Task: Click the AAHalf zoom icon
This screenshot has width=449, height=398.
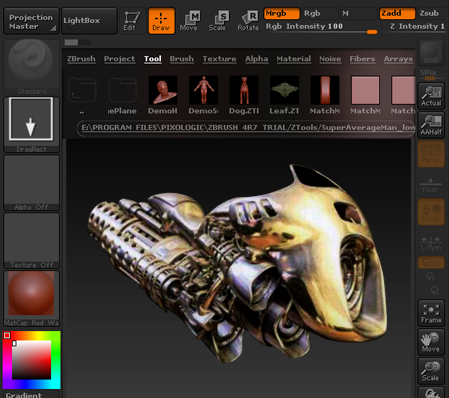Action: coord(431,125)
